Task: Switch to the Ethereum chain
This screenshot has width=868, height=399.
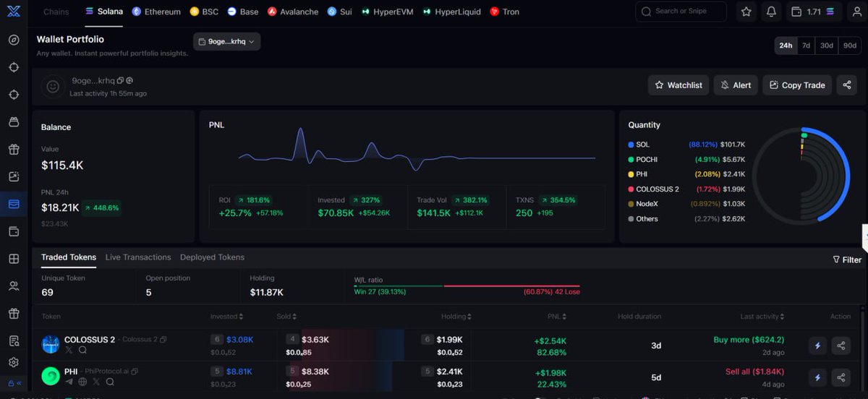Action: click(x=156, y=12)
